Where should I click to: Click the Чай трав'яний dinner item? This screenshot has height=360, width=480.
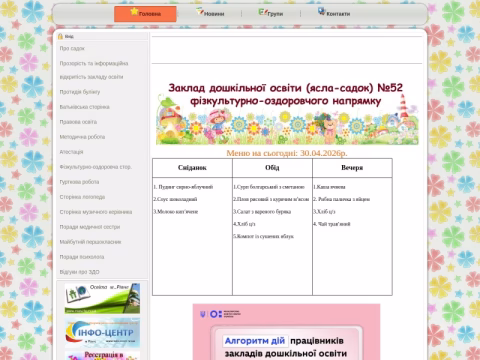coord(332,224)
